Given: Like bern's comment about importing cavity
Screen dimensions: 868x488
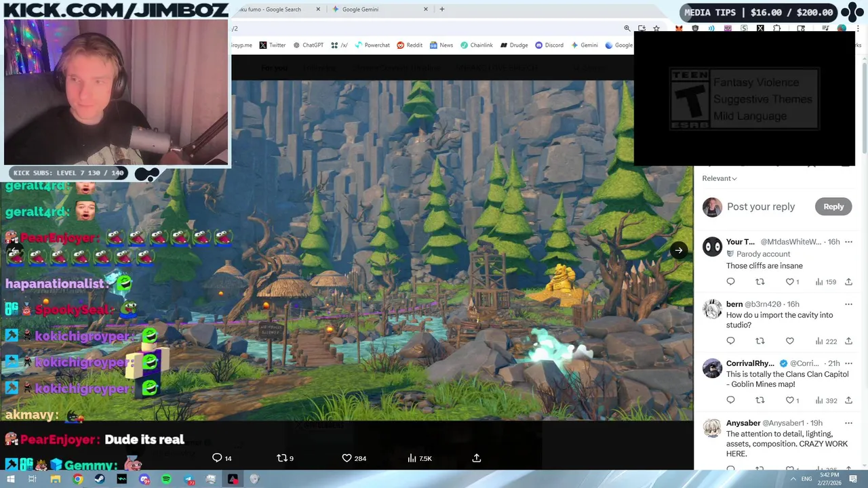Looking at the screenshot, I should point(789,341).
